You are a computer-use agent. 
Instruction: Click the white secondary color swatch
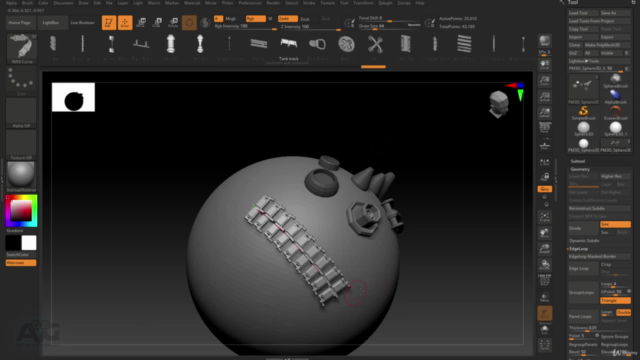pyautogui.click(x=29, y=243)
